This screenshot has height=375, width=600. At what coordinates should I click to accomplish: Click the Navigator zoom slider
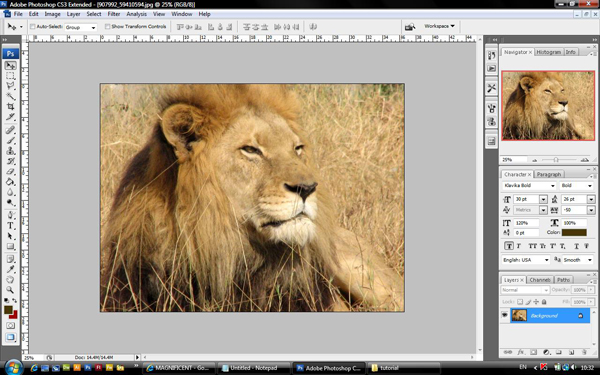point(556,160)
